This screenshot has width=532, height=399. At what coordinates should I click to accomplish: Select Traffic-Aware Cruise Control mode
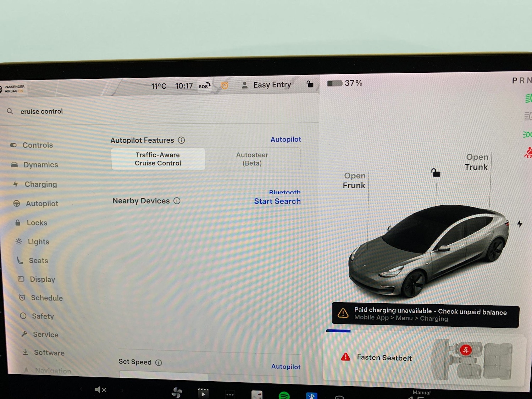(x=157, y=159)
